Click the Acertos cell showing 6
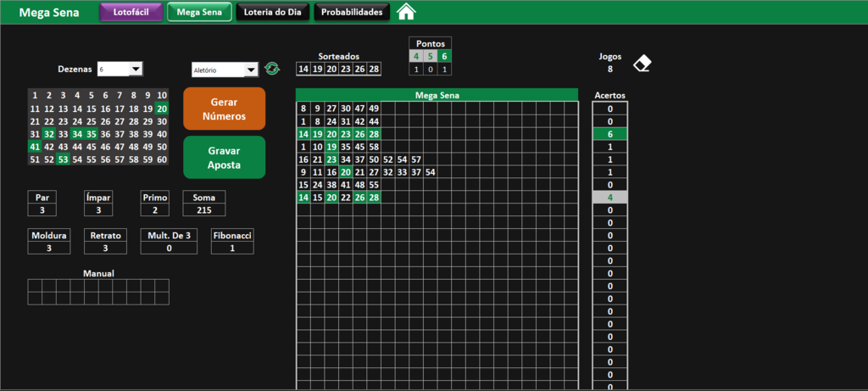The width and height of the screenshot is (868, 391). (x=610, y=134)
